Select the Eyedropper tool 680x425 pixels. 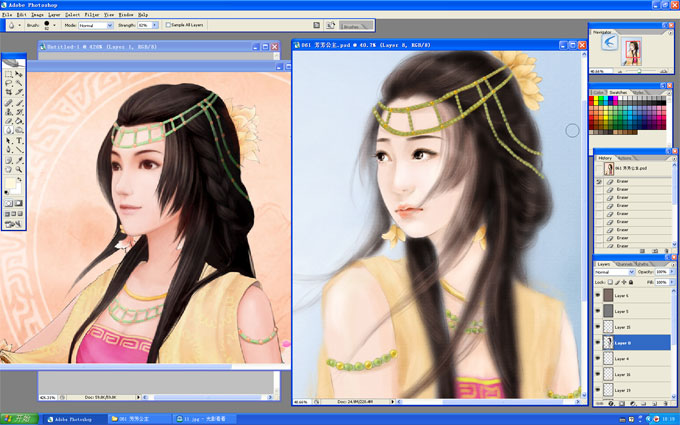coord(19,160)
